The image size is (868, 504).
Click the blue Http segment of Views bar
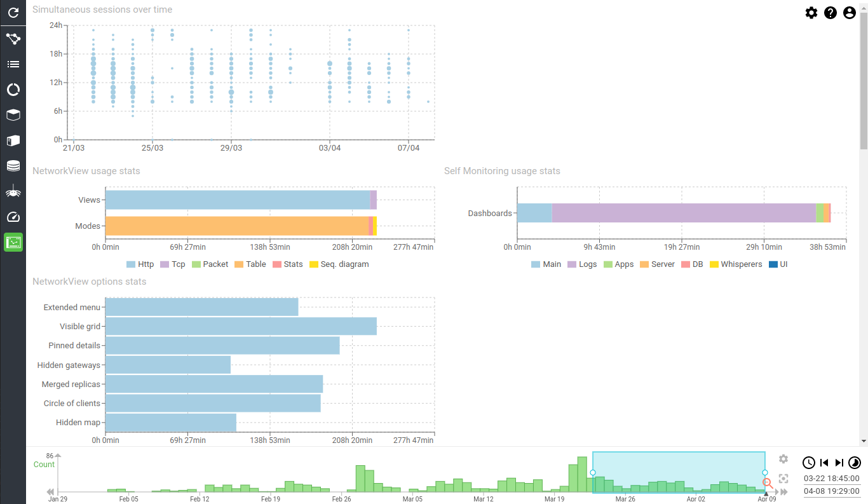[x=238, y=200]
